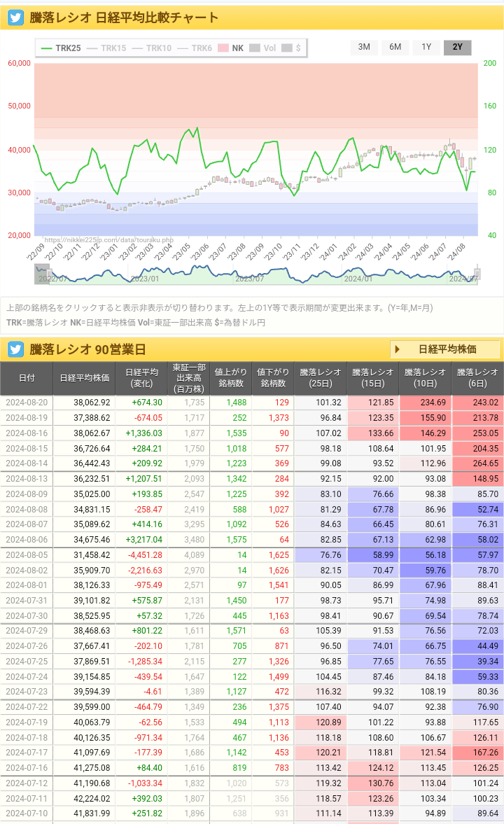Select the 2Y range button
The width and height of the screenshot is (504, 824).
pyautogui.click(x=458, y=47)
